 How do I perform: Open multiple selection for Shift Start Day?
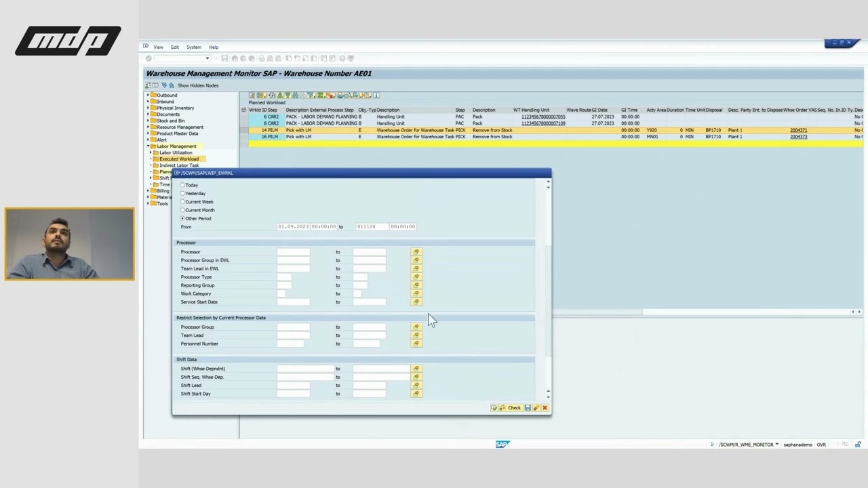coord(416,394)
